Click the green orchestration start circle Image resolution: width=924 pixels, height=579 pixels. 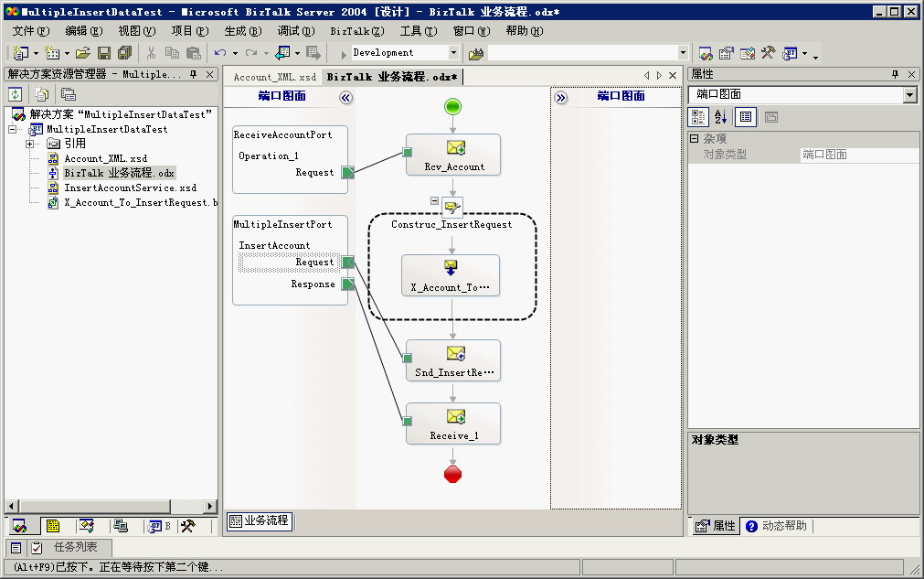(x=452, y=107)
